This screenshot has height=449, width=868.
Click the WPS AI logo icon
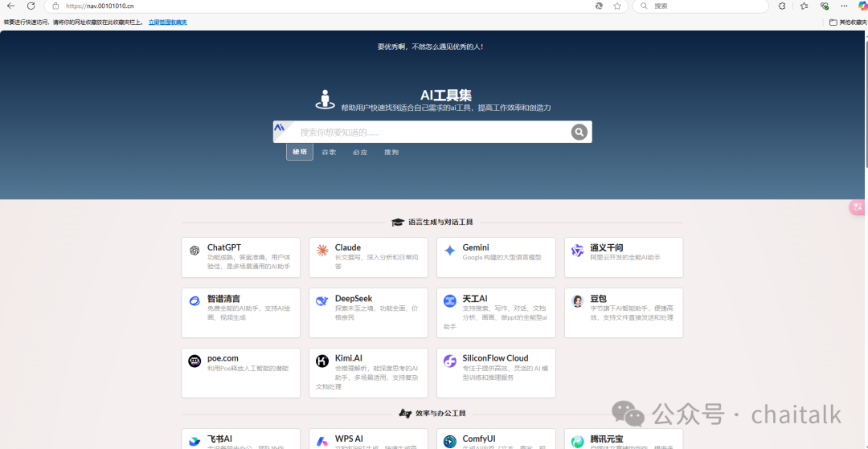(322, 441)
